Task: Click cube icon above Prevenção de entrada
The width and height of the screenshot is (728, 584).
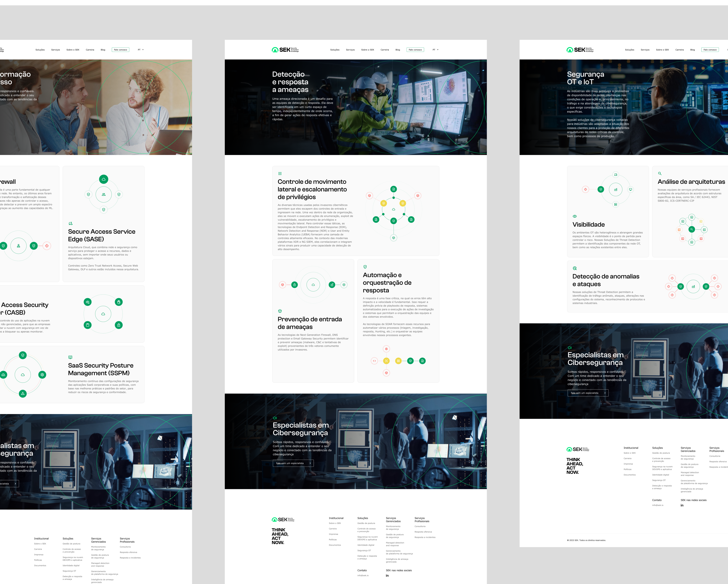Action: [280, 311]
